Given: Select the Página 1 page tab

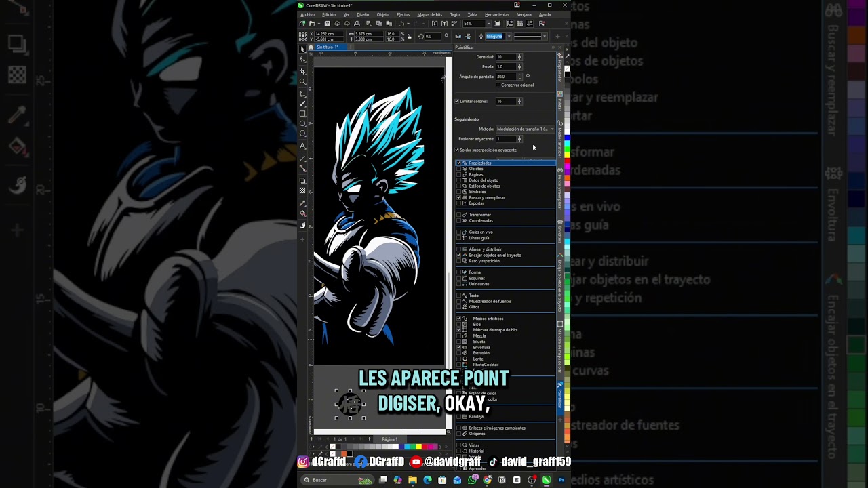Looking at the screenshot, I should pyautogui.click(x=389, y=439).
